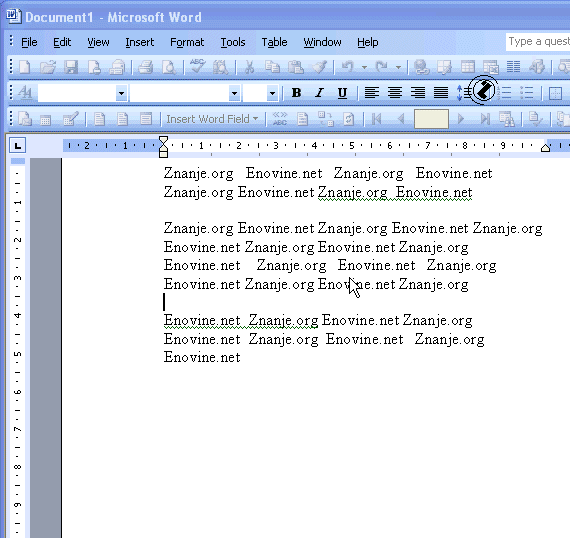Toggle Bold formatting
The width and height of the screenshot is (570, 538).
(x=296, y=93)
